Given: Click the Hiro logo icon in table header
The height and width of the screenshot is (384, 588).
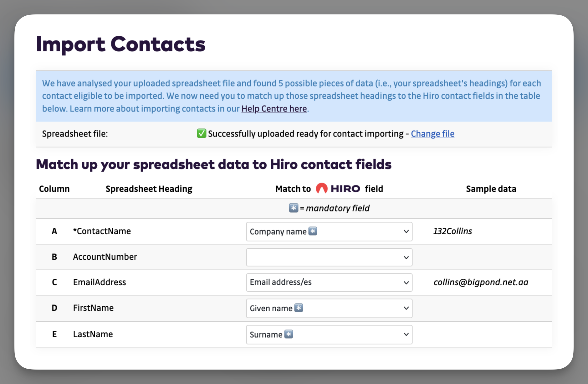Looking at the screenshot, I should click(321, 189).
